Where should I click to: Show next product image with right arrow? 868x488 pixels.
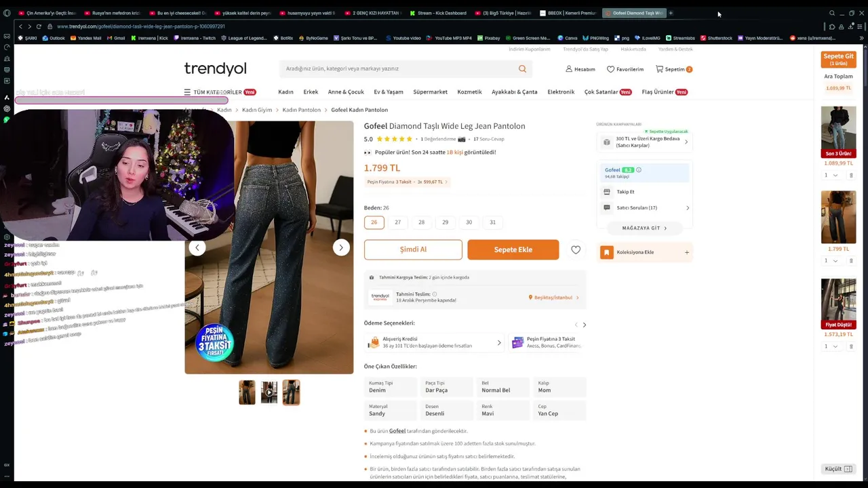pyautogui.click(x=341, y=247)
